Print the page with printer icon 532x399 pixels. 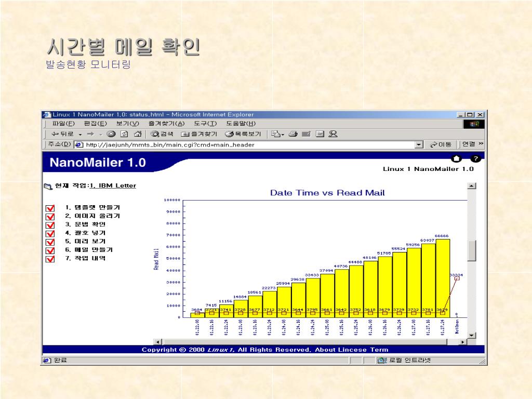[293, 134]
